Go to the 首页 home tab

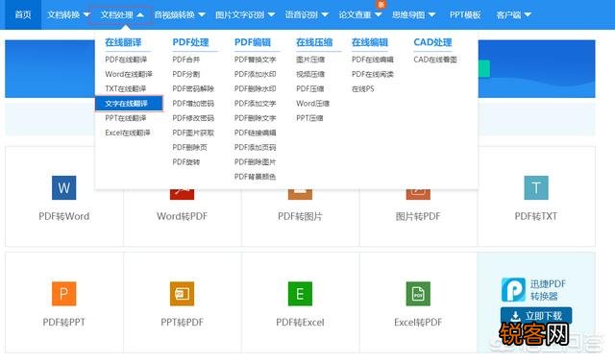(x=23, y=14)
